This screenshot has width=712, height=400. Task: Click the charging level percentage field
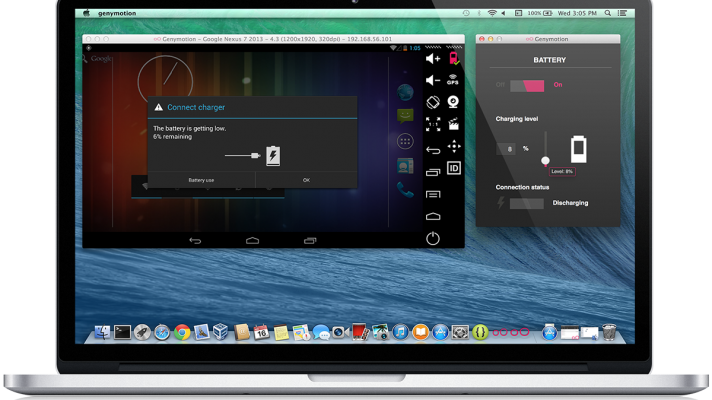(508, 148)
